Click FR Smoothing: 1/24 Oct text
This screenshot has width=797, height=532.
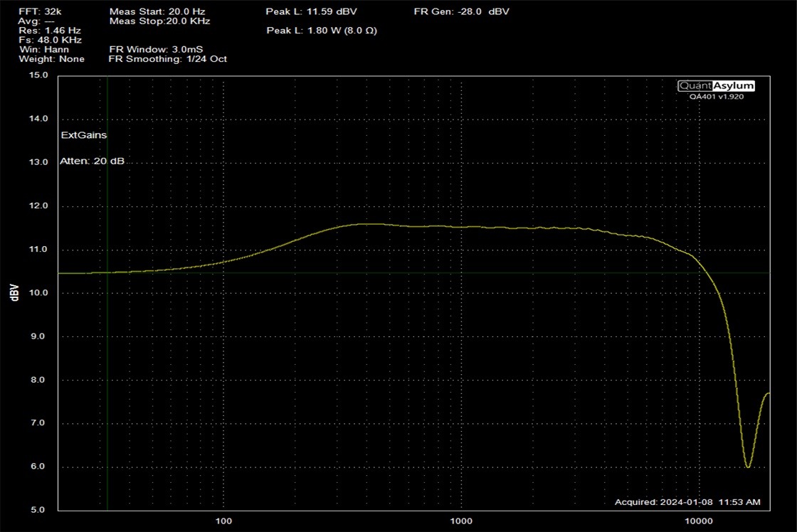(x=168, y=59)
